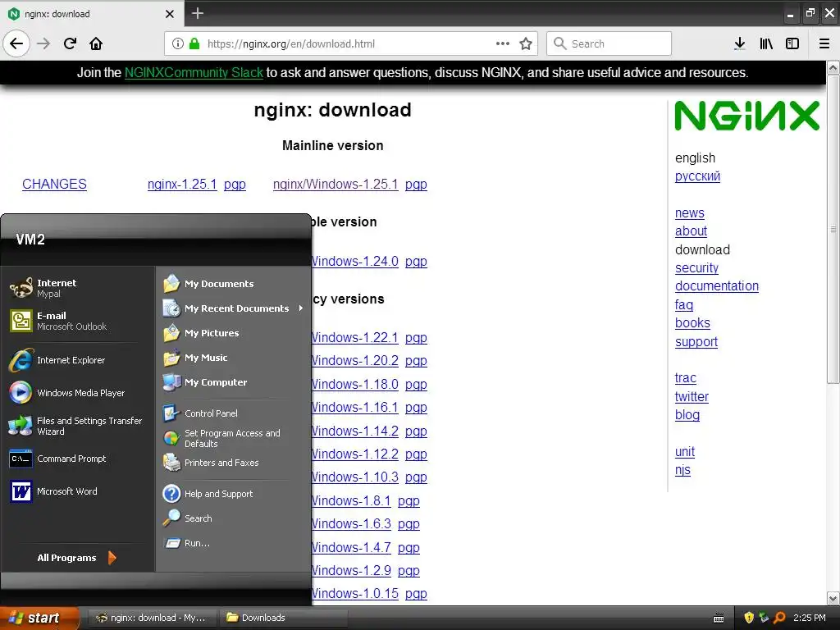Start Files and Settings Transfer Wizard
Screen dimensions: 840x630
click(x=78, y=426)
